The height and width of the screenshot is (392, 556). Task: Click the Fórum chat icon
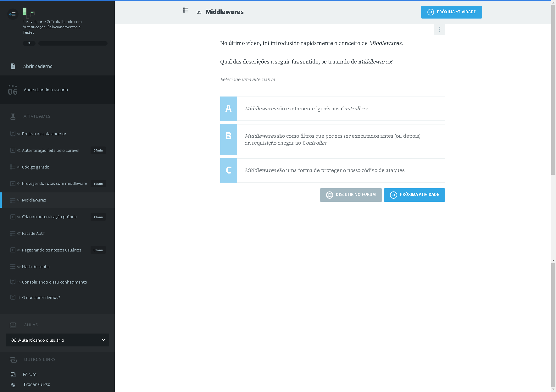(x=13, y=374)
